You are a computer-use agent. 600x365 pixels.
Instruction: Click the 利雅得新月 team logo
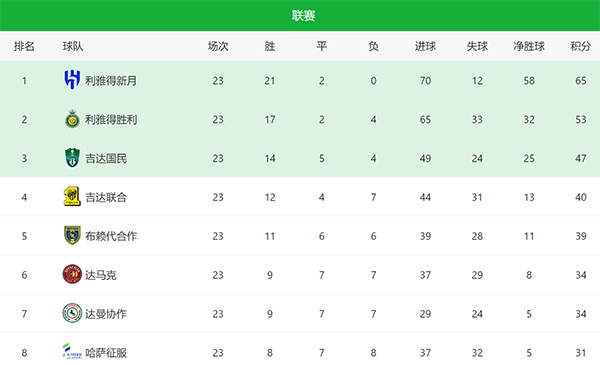click(72, 80)
